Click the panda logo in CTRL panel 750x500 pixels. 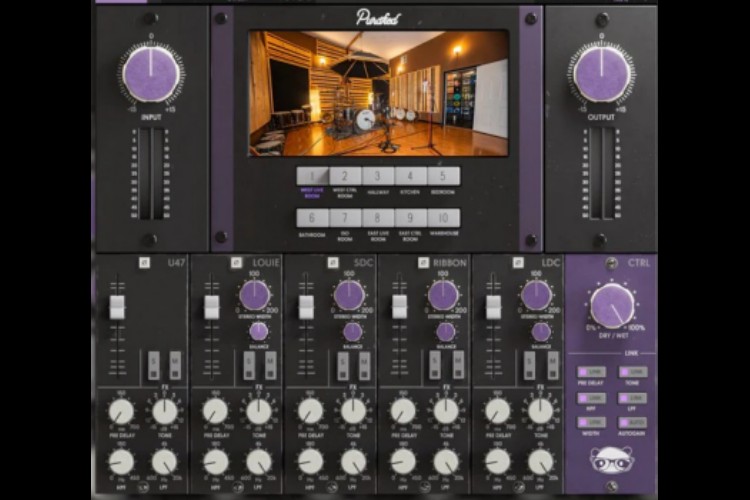(612, 459)
